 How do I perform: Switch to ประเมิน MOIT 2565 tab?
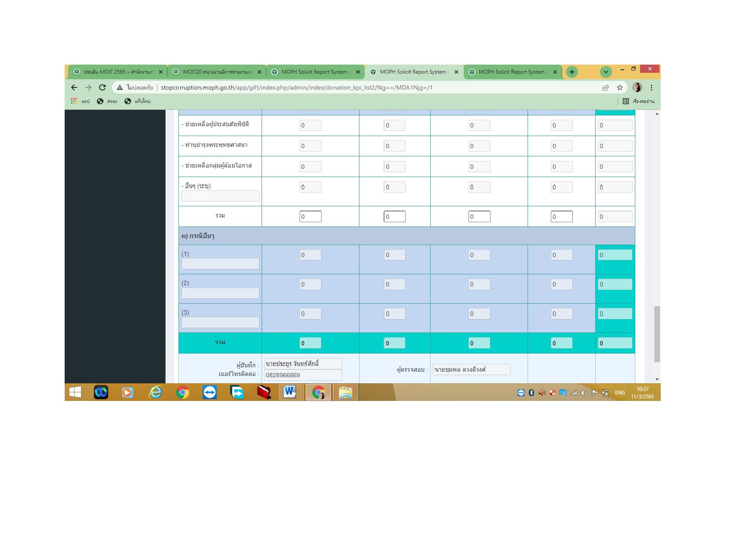click(118, 72)
